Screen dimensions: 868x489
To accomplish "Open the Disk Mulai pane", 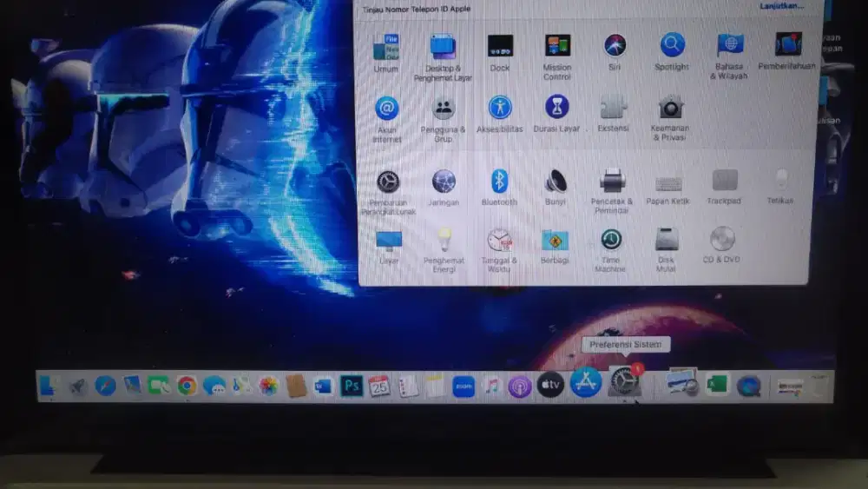I will (x=666, y=239).
